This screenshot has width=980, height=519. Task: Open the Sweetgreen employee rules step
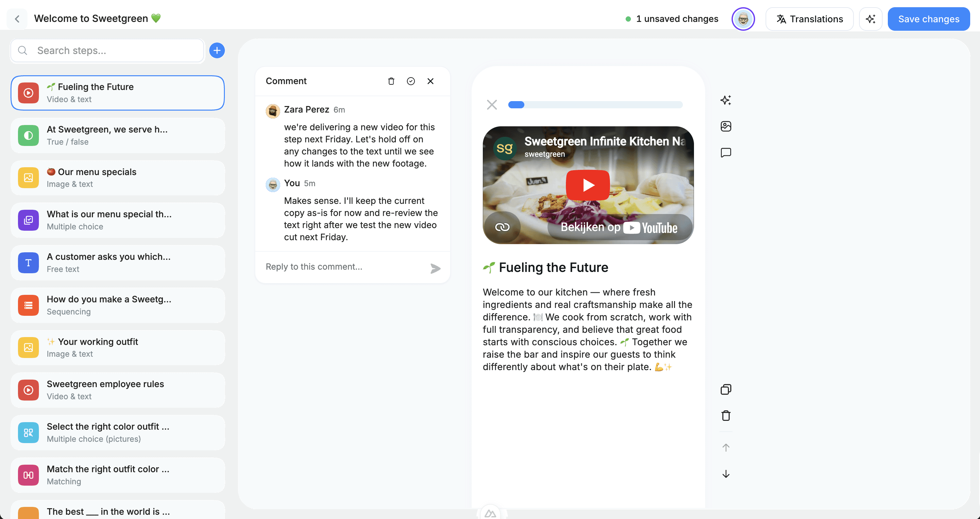coord(118,390)
